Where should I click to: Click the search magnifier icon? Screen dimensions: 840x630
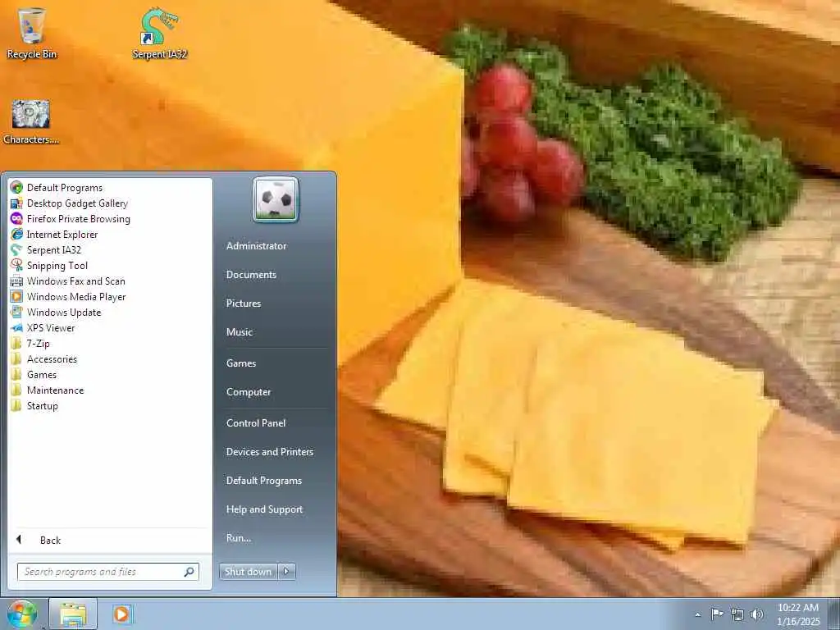tap(189, 572)
